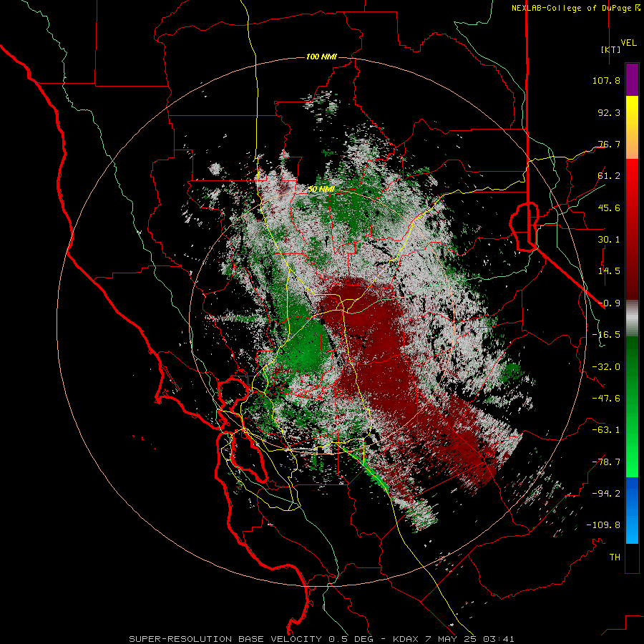
Task: Click the super-resolution base velocity caption
Action: [321, 639]
